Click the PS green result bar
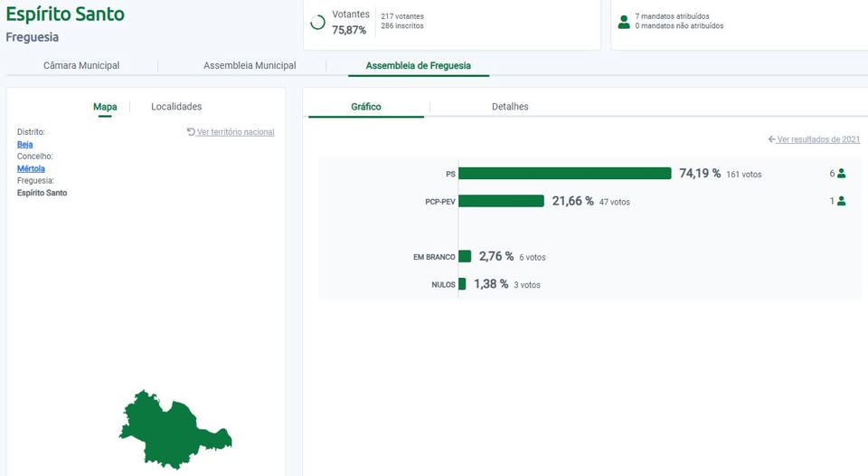This screenshot has height=476, width=868. click(x=565, y=174)
